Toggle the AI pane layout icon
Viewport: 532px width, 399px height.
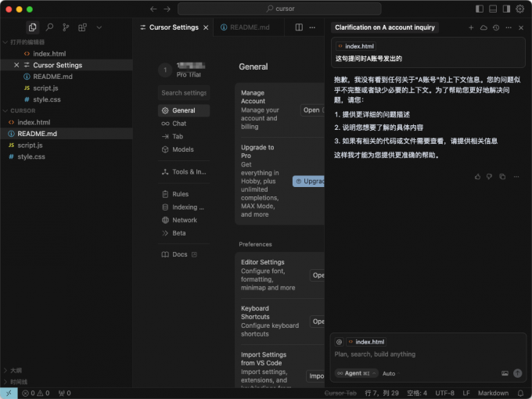point(506,9)
